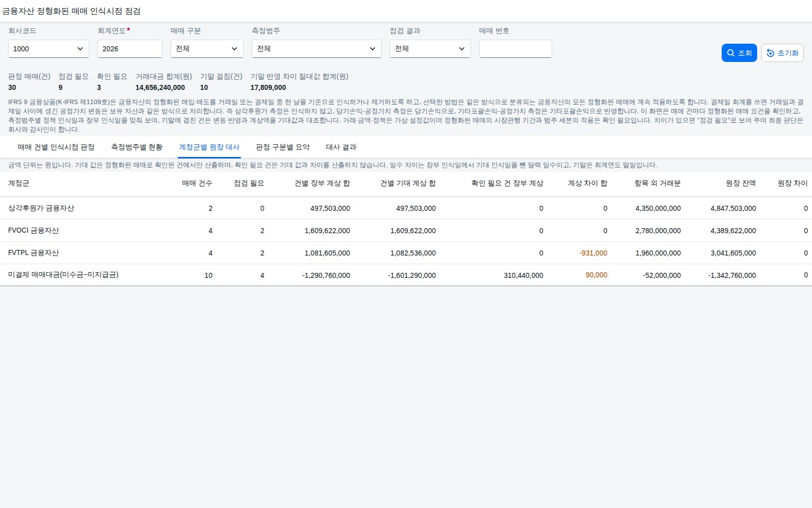Click the 회계연도 input field with 2026
The width and height of the screenshot is (812, 508).
(130, 49)
